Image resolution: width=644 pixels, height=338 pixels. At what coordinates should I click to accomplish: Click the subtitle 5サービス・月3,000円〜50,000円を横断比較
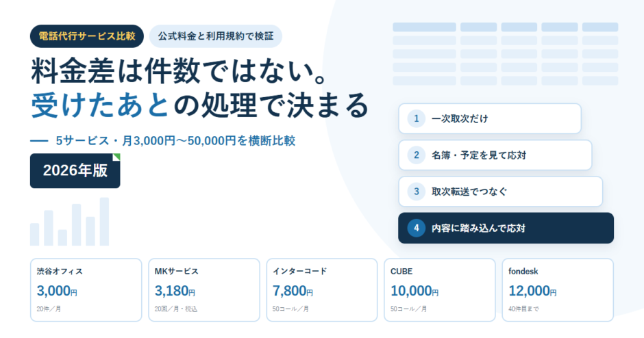(175, 141)
